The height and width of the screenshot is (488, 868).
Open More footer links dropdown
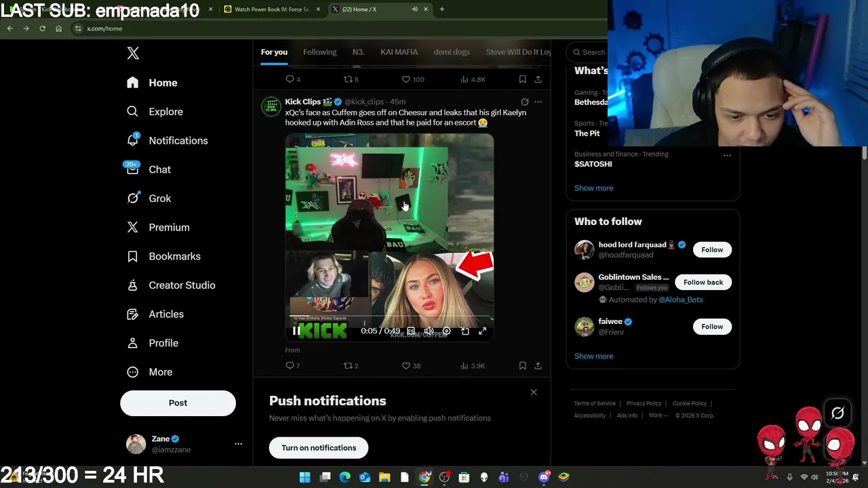click(658, 415)
